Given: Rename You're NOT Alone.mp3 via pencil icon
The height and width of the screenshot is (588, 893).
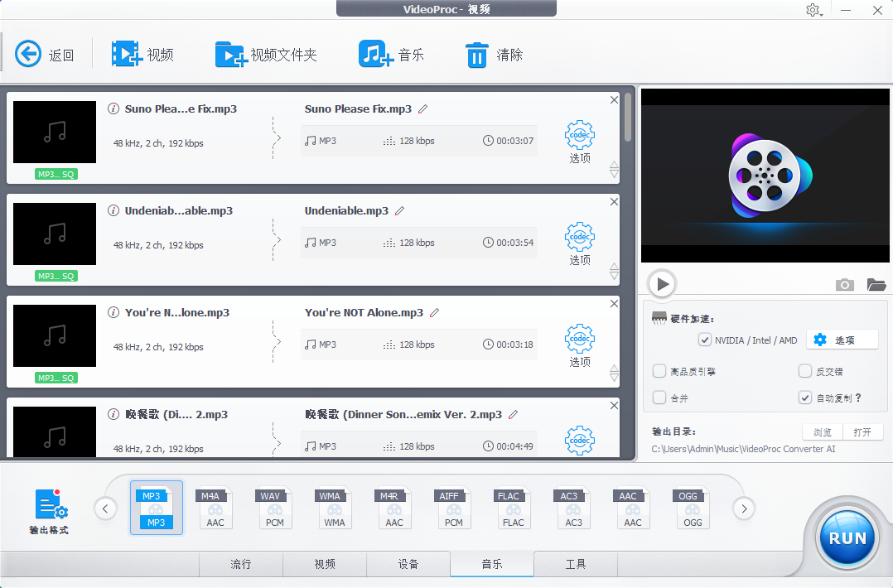Looking at the screenshot, I should (434, 312).
